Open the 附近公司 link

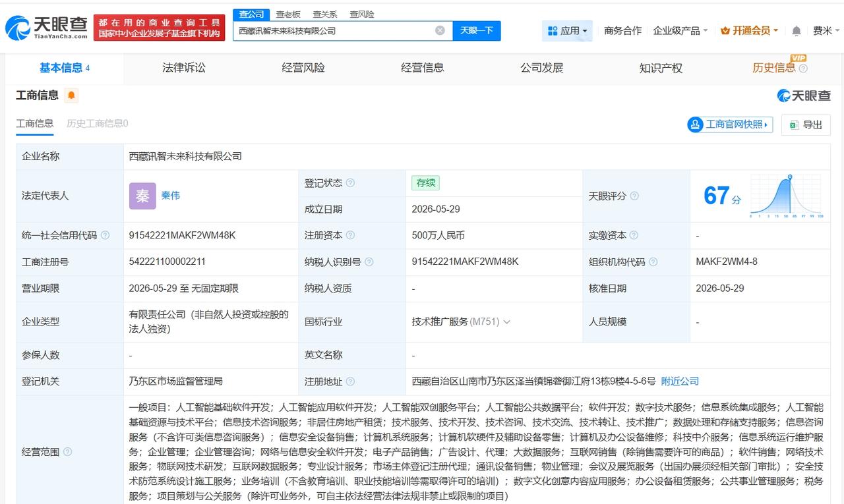click(680, 381)
